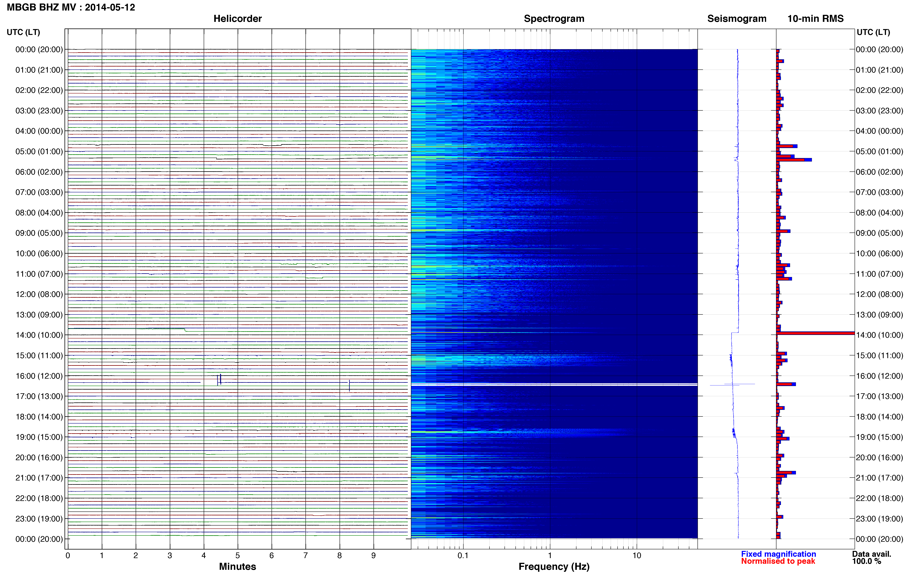
Task: Click the seismogram offset step at 14:00
Action: [x=735, y=333]
